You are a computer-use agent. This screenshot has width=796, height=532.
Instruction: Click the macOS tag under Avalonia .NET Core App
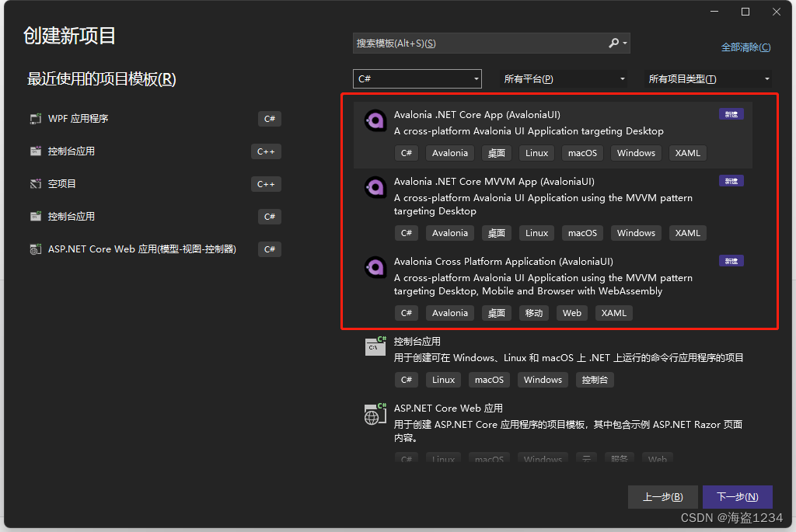point(582,153)
